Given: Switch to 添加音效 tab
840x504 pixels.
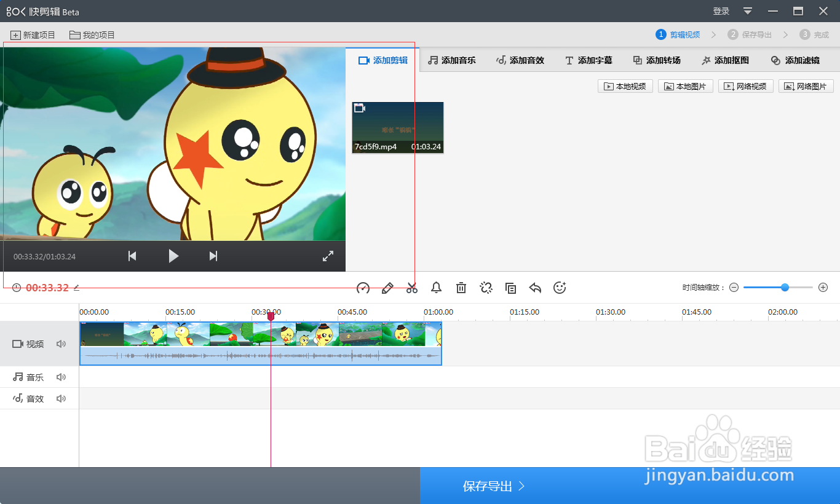Looking at the screenshot, I should pos(520,60).
